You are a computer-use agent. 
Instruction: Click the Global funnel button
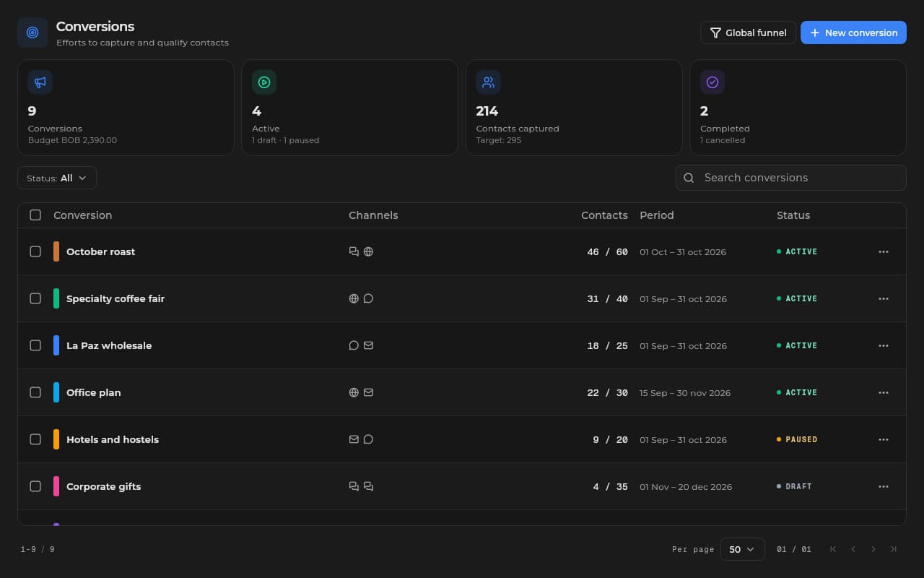coord(748,33)
